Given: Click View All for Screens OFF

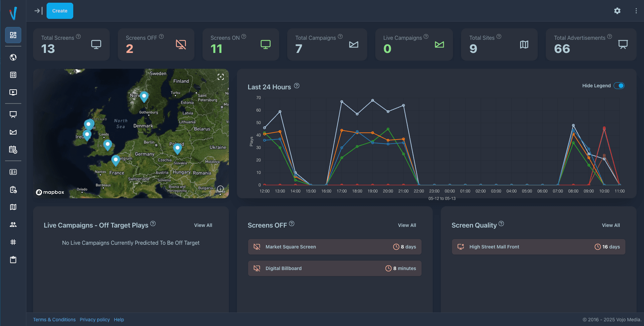Looking at the screenshot, I should point(407,225).
